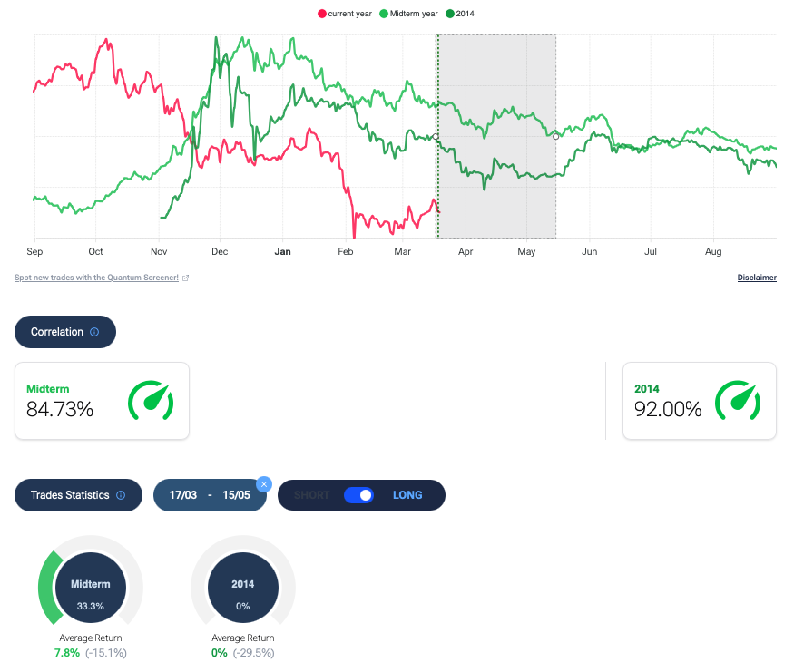794x672 pixels.
Task: Open the Quantum Screener link
Action: tap(96, 278)
